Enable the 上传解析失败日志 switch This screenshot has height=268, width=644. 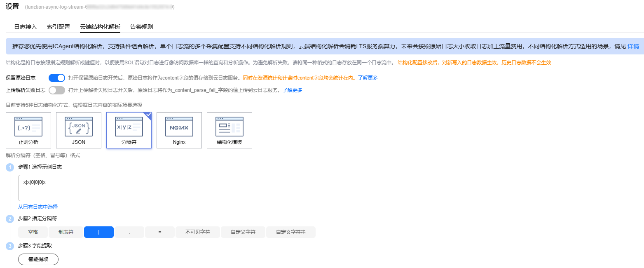pos(57,90)
